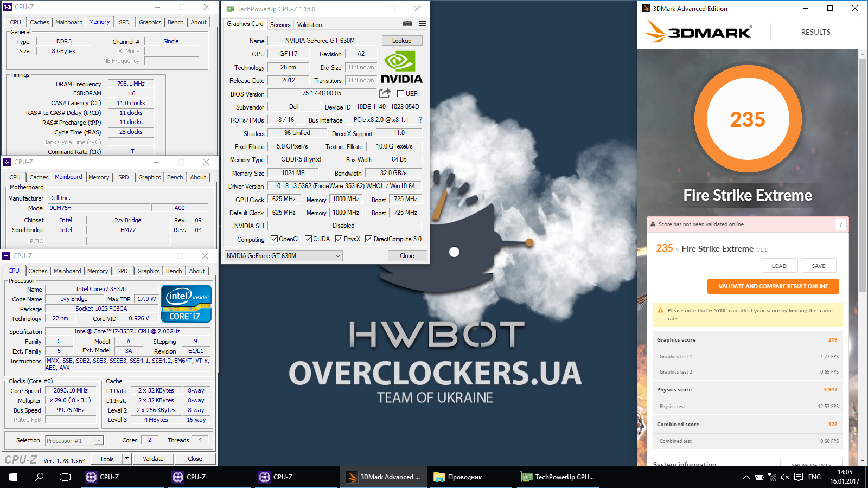Switch to 3DMark Advanced taskbar button
Screen dimensions: 868x488
(383, 477)
